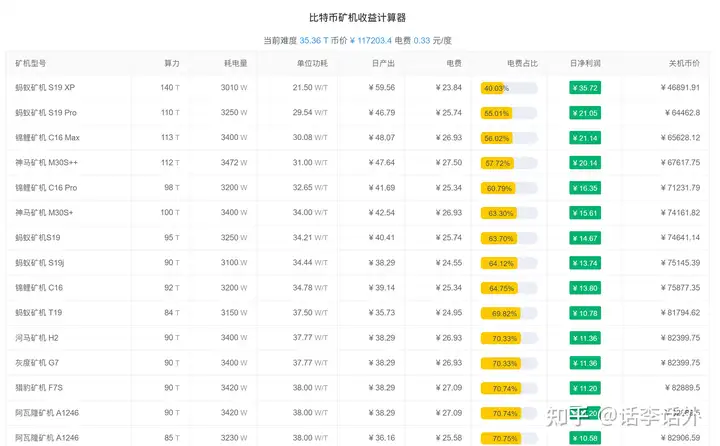Sort by the 关机币价 column header
This screenshot has width=720, height=446.
pos(684,63)
